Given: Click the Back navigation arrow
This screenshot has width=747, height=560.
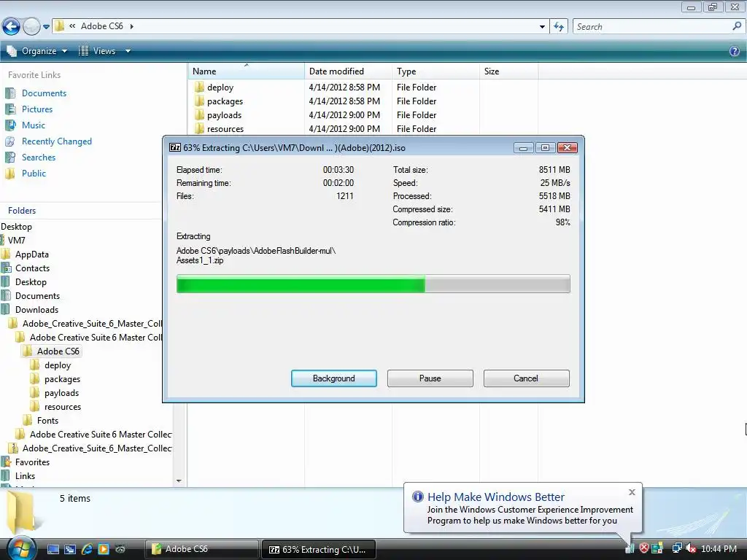Looking at the screenshot, I should click(x=12, y=27).
